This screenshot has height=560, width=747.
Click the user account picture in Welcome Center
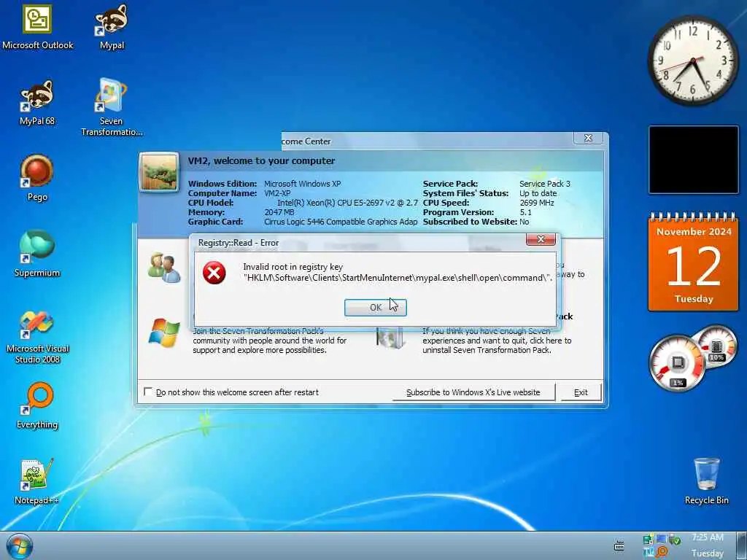point(159,172)
